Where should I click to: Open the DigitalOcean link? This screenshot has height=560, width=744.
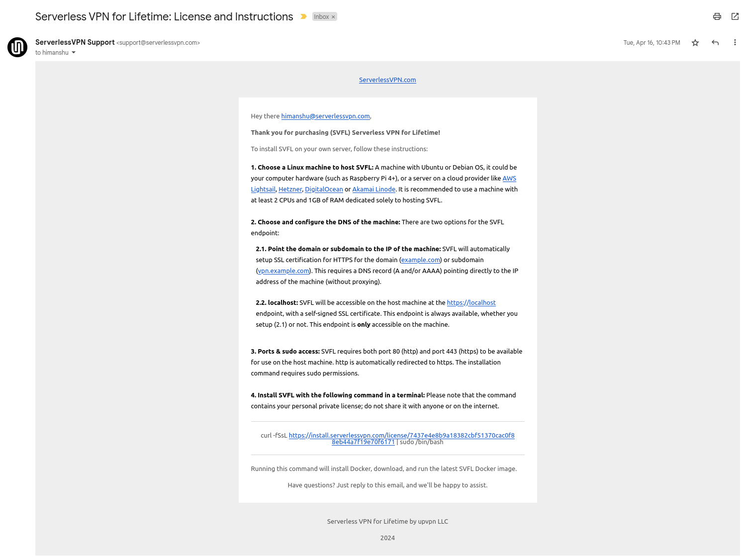tap(324, 189)
